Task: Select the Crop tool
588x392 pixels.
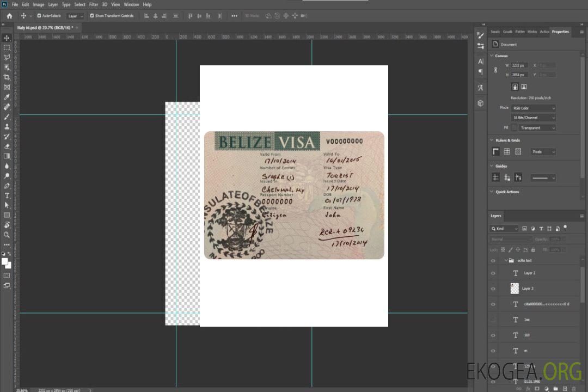Action: [x=7, y=77]
